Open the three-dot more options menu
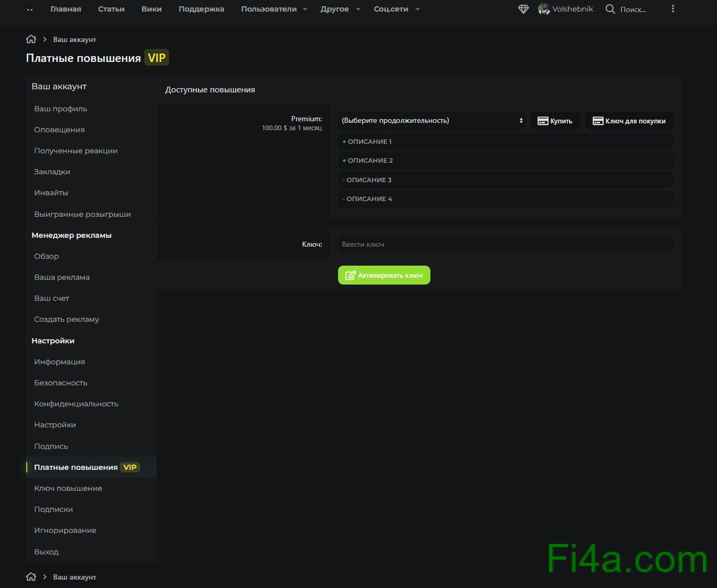 [673, 9]
